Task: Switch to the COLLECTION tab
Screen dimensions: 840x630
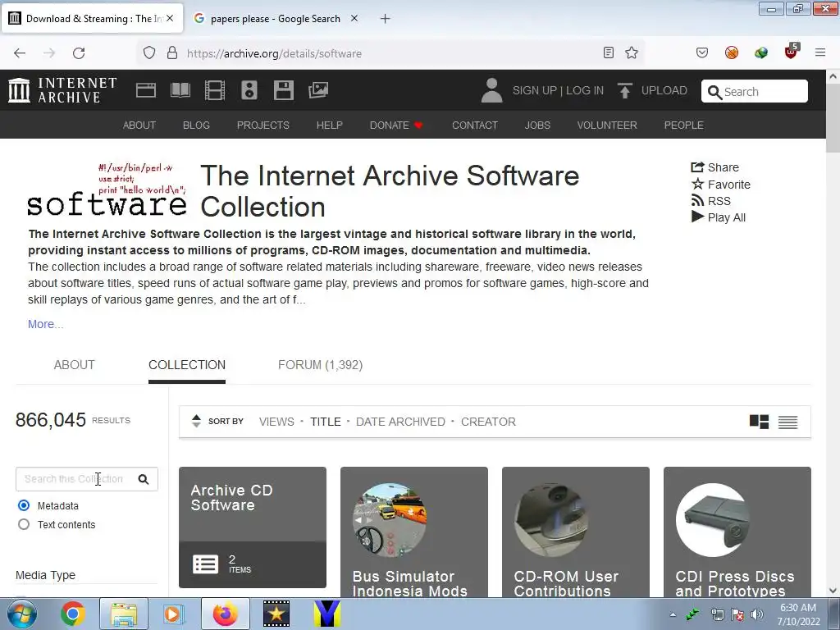Action: (187, 365)
